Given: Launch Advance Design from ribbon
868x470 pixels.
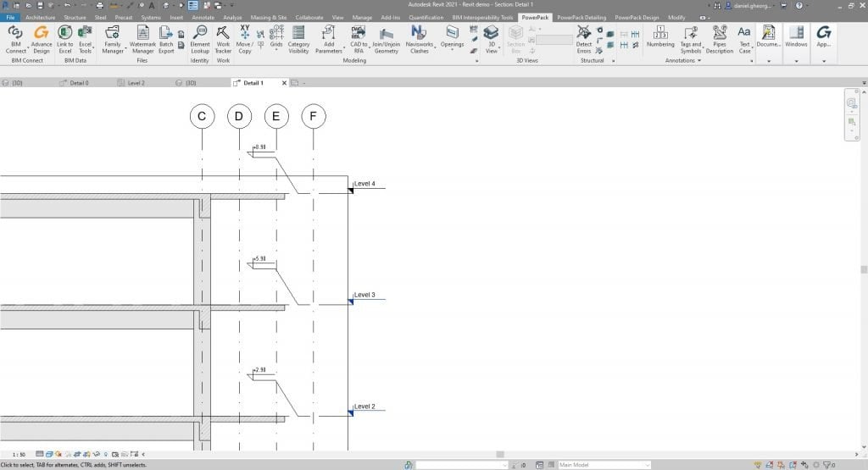Looking at the screenshot, I should (41, 39).
